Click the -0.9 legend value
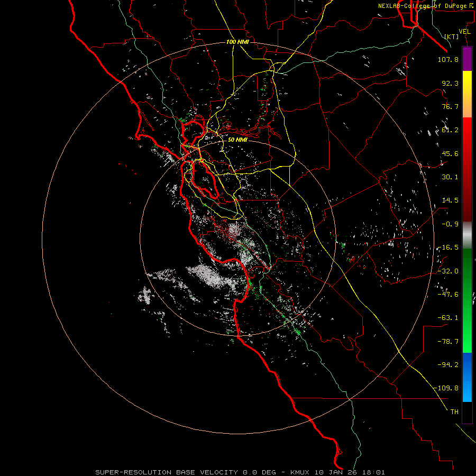 [x=450, y=224]
